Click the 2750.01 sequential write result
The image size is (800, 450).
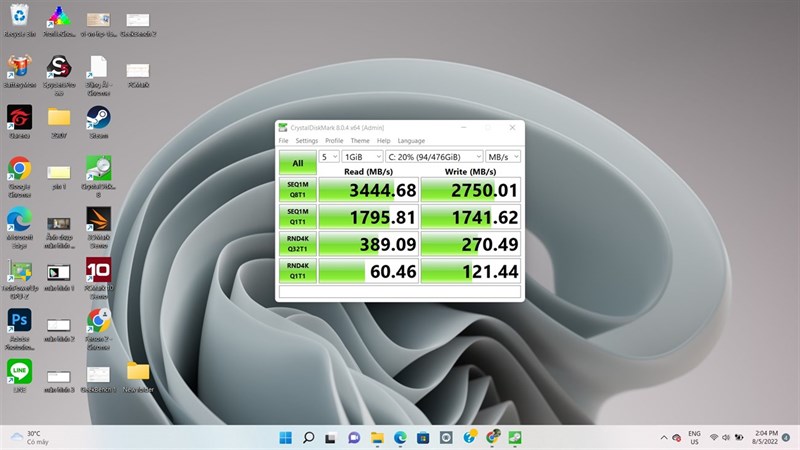click(x=470, y=190)
